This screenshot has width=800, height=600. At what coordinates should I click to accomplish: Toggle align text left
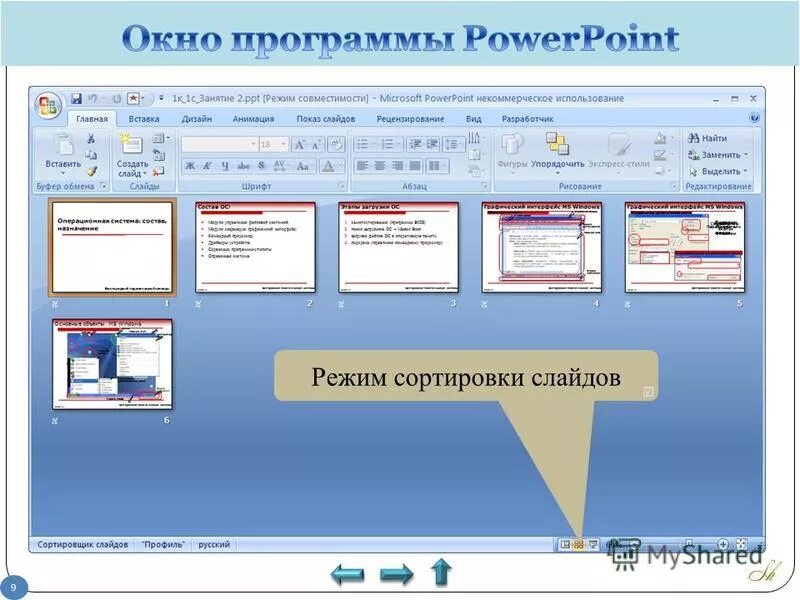[x=362, y=166]
